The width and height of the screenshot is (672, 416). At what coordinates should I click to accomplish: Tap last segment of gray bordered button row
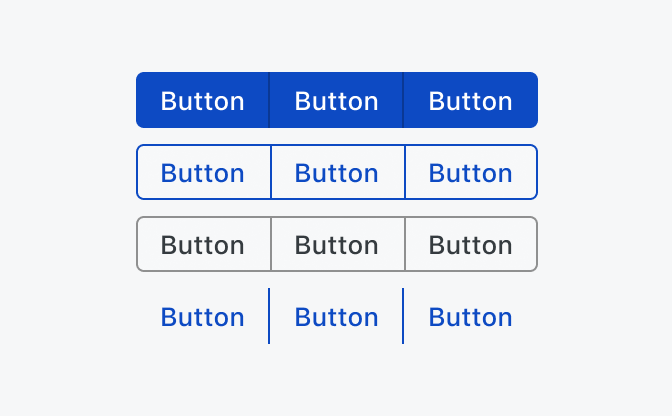[471, 244]
